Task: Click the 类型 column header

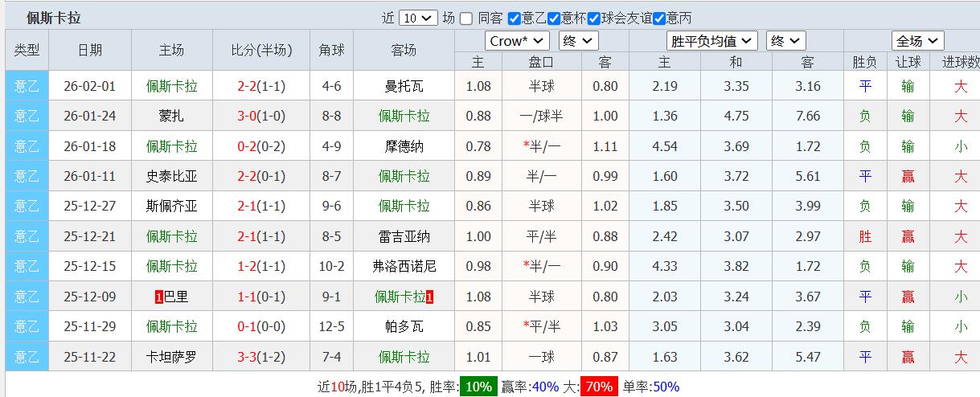Action: [27, 50]
